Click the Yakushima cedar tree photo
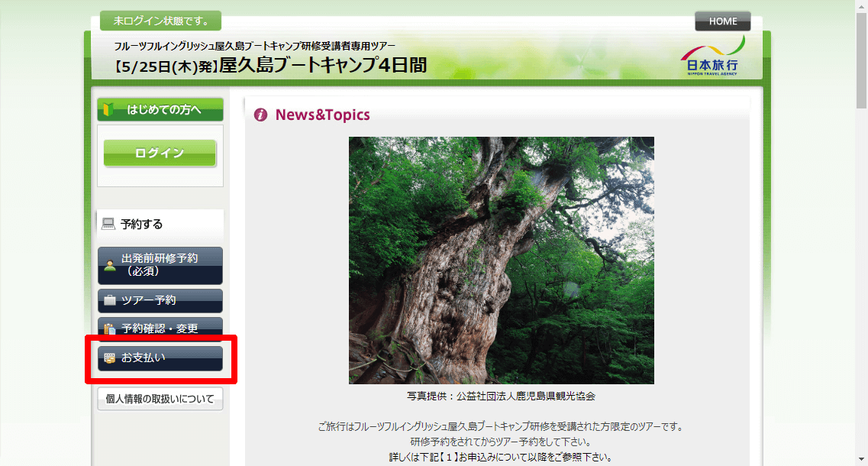Viewport: 868px width, 466px height. pyautogui.click(x=501, y=261)
